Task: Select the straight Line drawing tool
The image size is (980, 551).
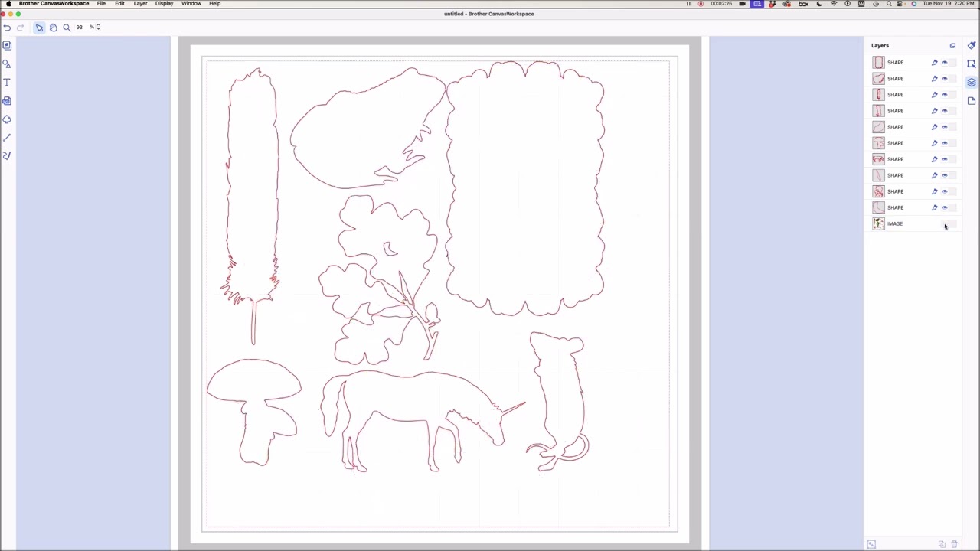Action: coord(7,138)
